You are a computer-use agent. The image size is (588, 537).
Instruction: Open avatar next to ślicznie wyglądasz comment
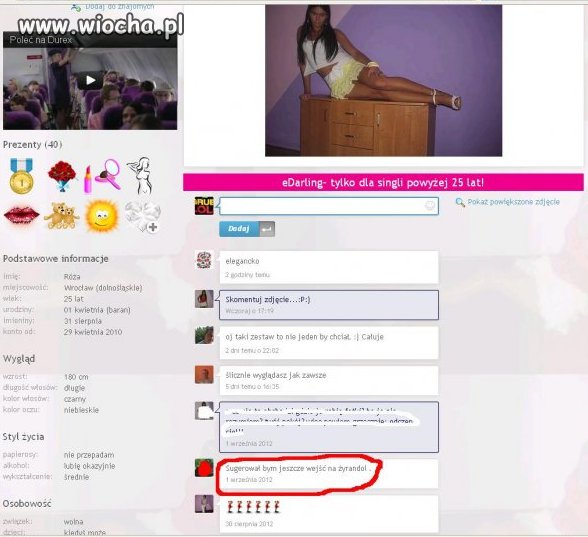[x=204, y=375]
